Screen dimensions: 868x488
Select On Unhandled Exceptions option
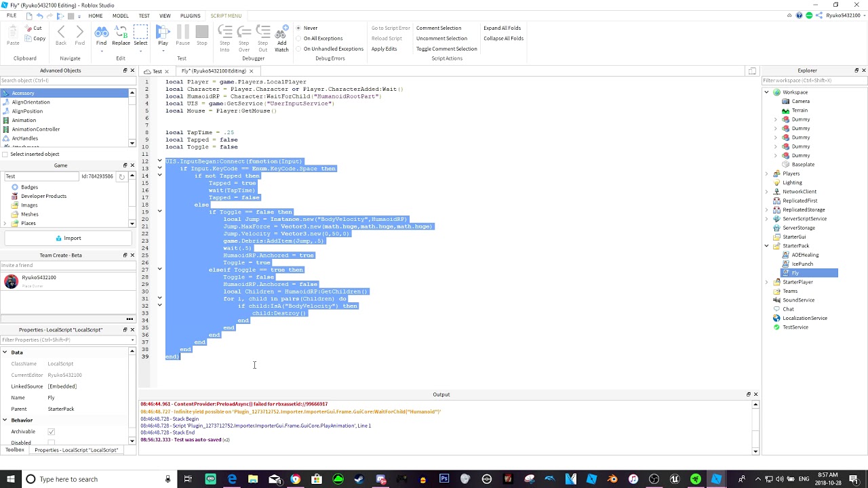pyautogui.click(x=330, y=49)
